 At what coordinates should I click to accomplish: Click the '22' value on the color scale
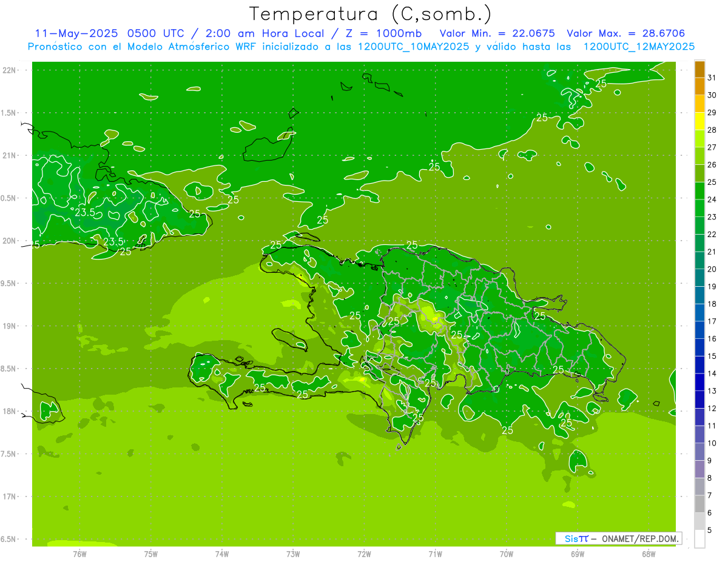pyautogui.click(x=712, y=234)
